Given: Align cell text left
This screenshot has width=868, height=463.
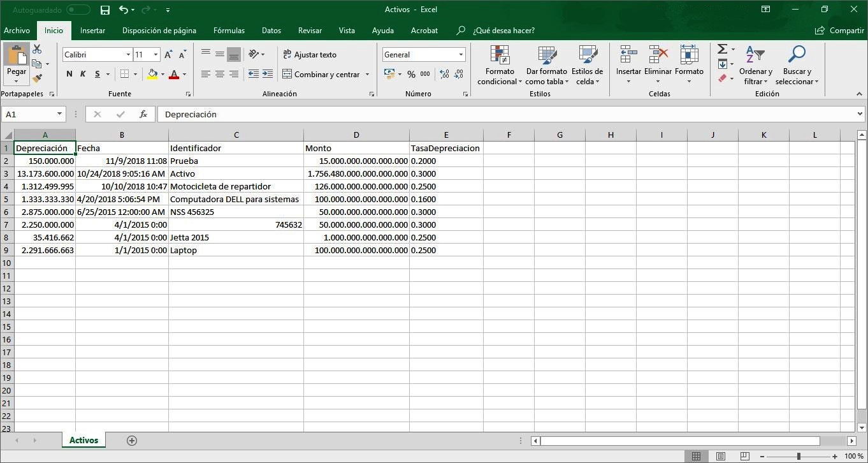Looking at the screenshot, I should click(x=206, y=75).
